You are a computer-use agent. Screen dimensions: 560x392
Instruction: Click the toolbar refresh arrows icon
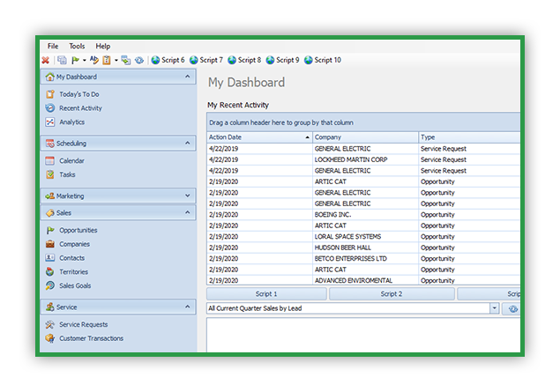(x=139, y=60)
